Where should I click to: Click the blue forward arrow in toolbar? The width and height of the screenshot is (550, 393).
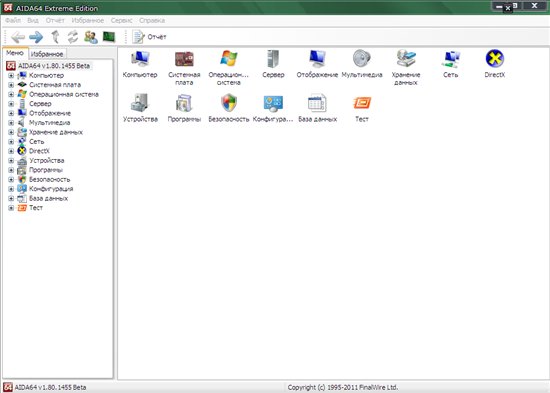click(x=36, y=37)
